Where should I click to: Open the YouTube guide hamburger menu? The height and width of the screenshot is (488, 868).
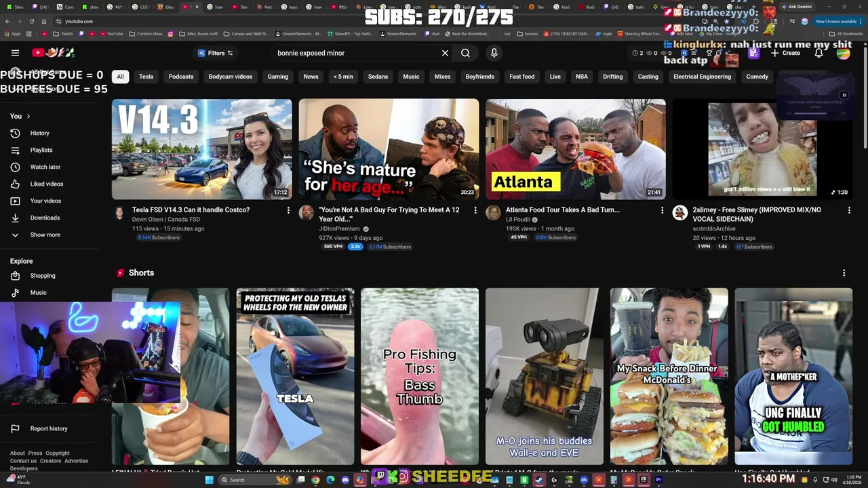pos(15,52)
